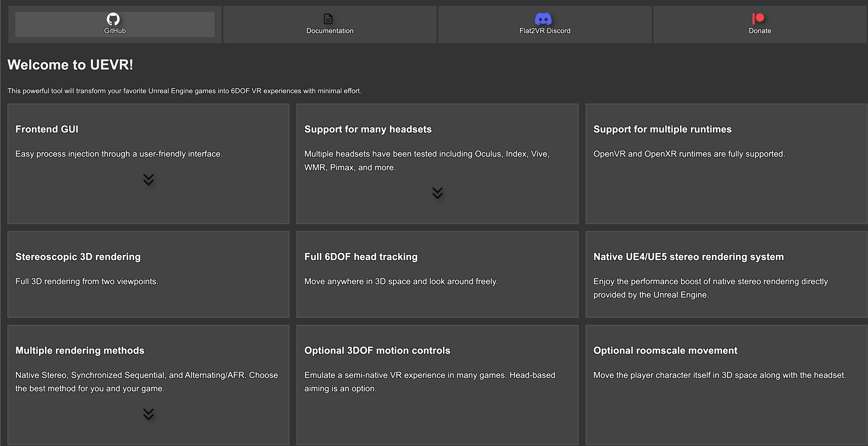Image resolution: width=868 pixels, height=446 pixels.
Task: Expand Support for many headsets details
Action: (x=437, y=193)
